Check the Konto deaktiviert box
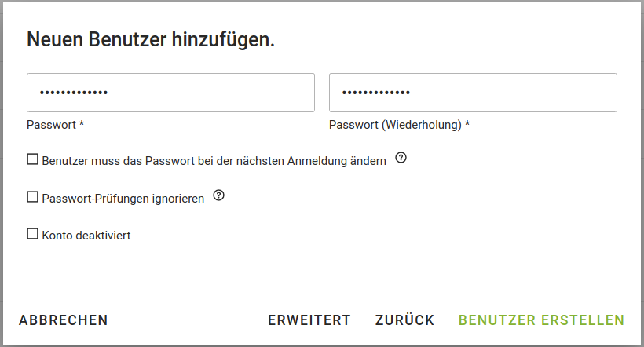This screenshot has width=644, height=347. (x=33, y=234)
